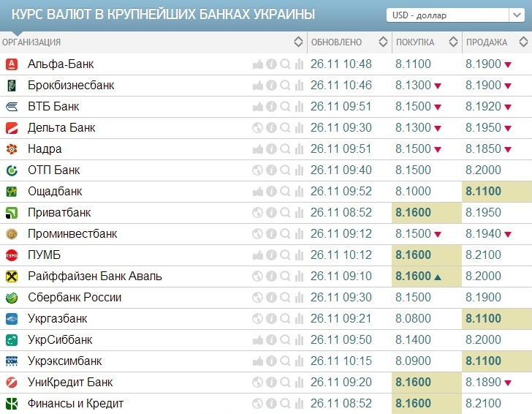This screenshot has height=414, width=532.
Task: Click thumbs-up icon for Ощадбанк
Action: 258,191
